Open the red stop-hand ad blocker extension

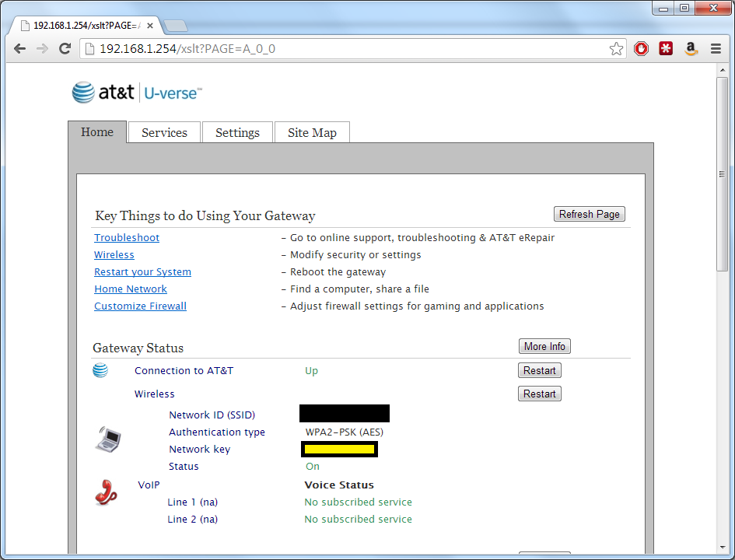pos(641,48)
